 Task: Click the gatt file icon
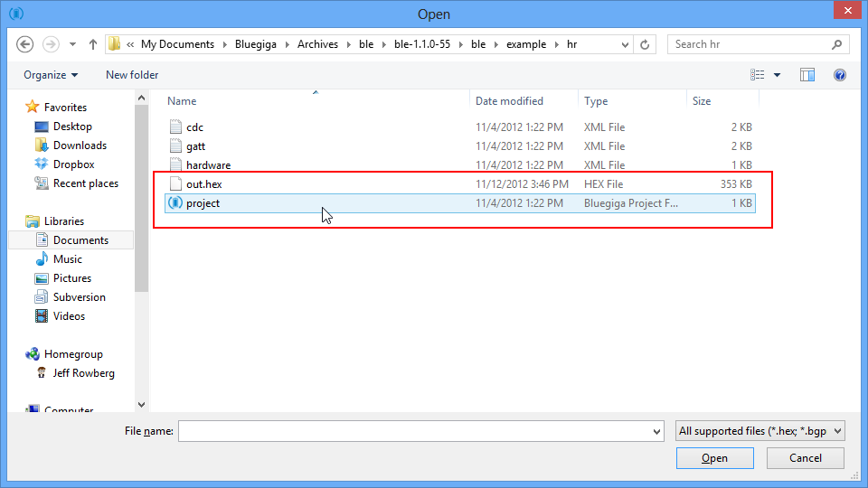click(175, 146)
